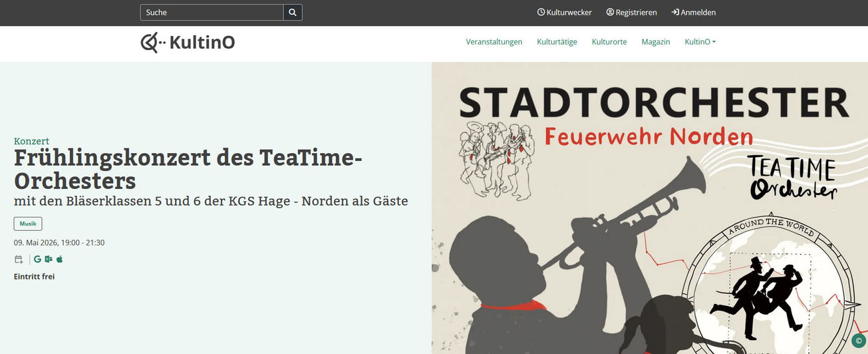Add event to Outlook calendar
Screen dimensions: 868x354
[49, 260]
